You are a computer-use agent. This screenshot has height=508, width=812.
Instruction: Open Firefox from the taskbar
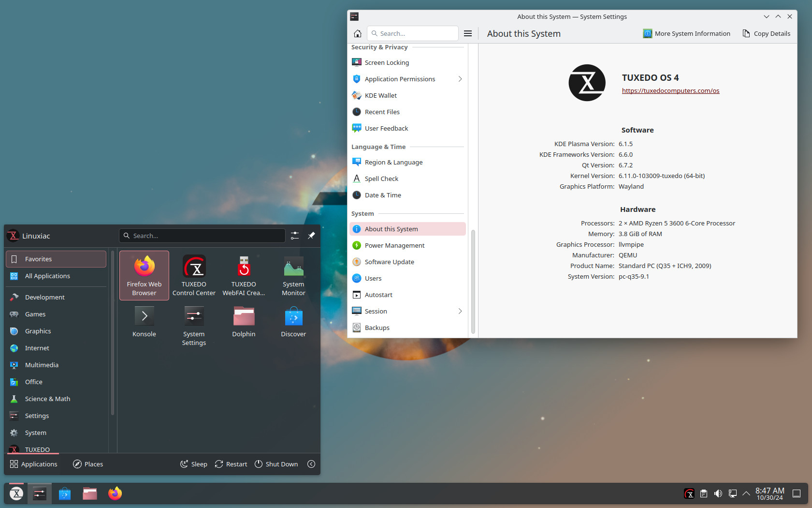(x=115, y=493)
